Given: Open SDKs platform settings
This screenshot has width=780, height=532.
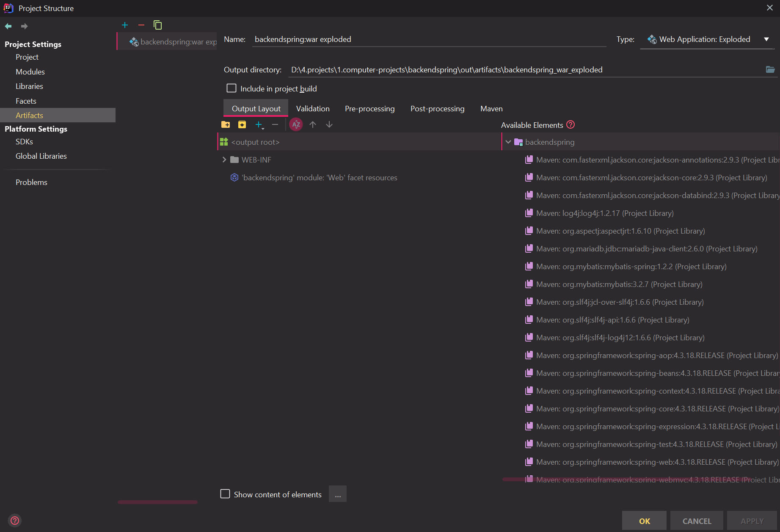Looking at the screenshot, I should [x=24, y=142].
